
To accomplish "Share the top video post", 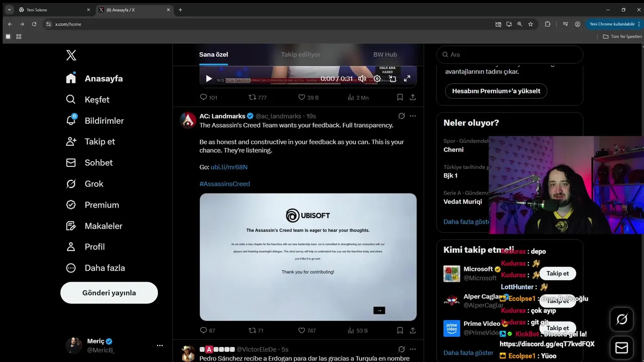I will tap(413, 97).
